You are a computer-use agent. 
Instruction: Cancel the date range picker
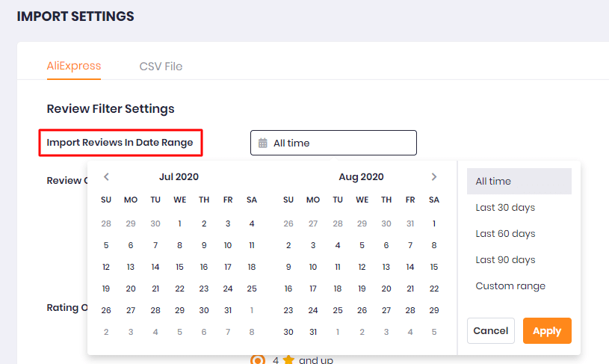490,330
